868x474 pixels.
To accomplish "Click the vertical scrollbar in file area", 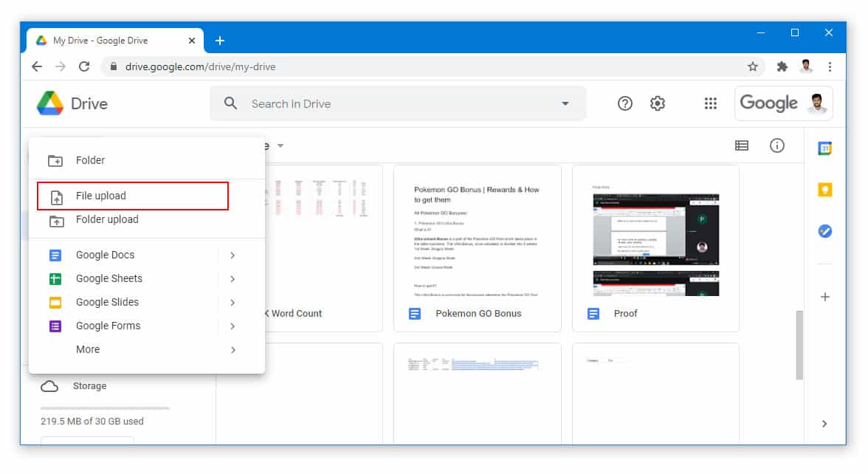I will 799,345.
